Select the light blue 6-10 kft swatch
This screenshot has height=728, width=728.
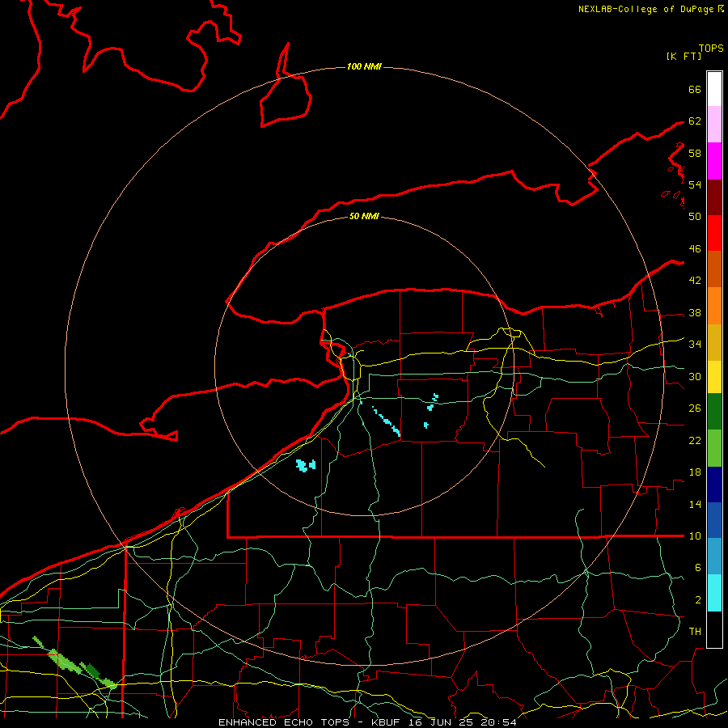tap(714, 557)
